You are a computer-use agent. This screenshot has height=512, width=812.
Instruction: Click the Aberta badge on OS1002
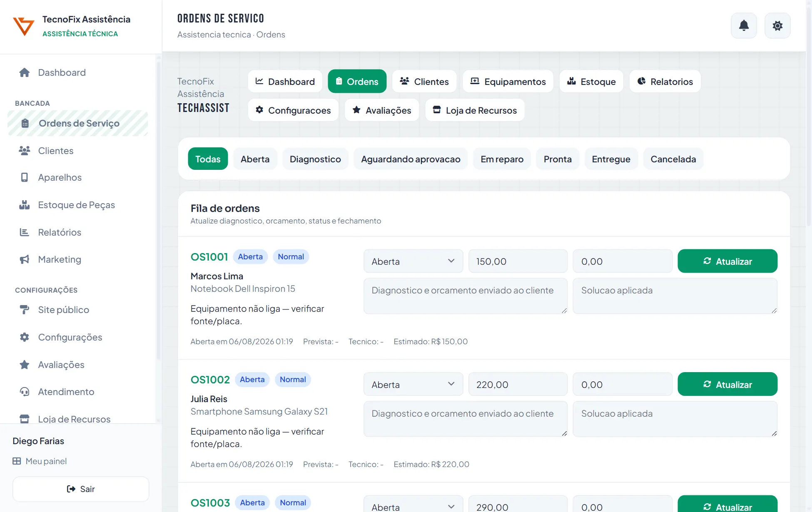(x=252, y=380)
